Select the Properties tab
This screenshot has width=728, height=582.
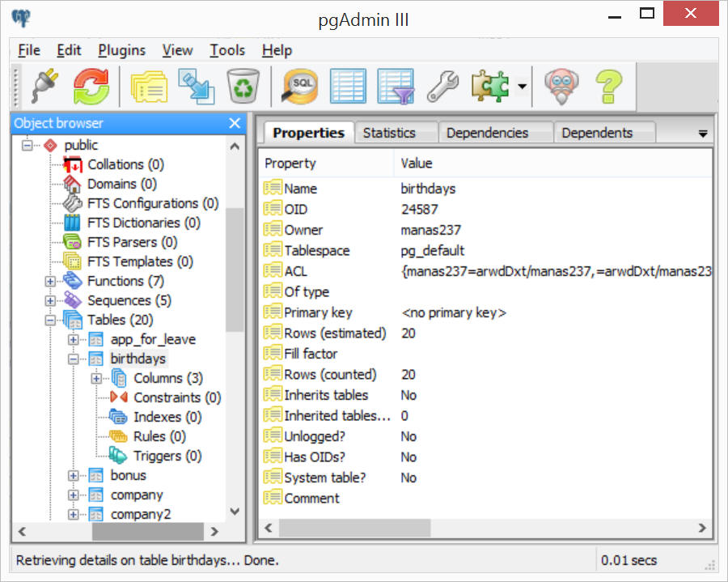[x=308, y=133]
